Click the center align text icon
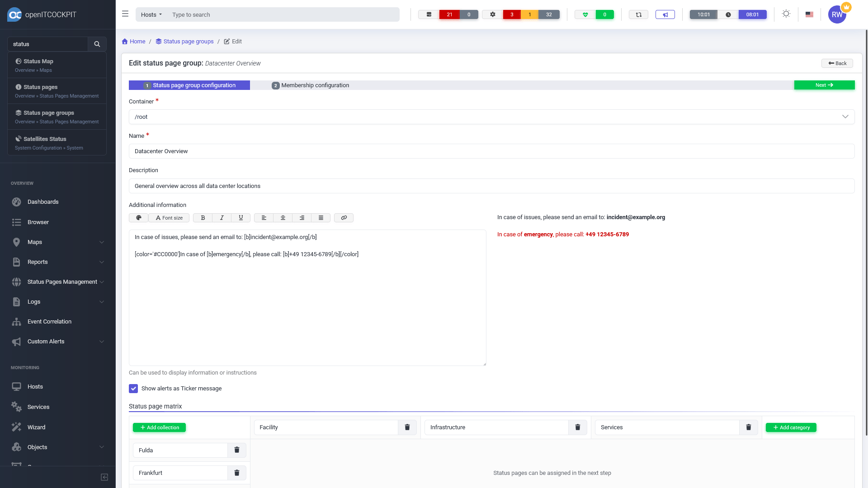 point(283,218)
